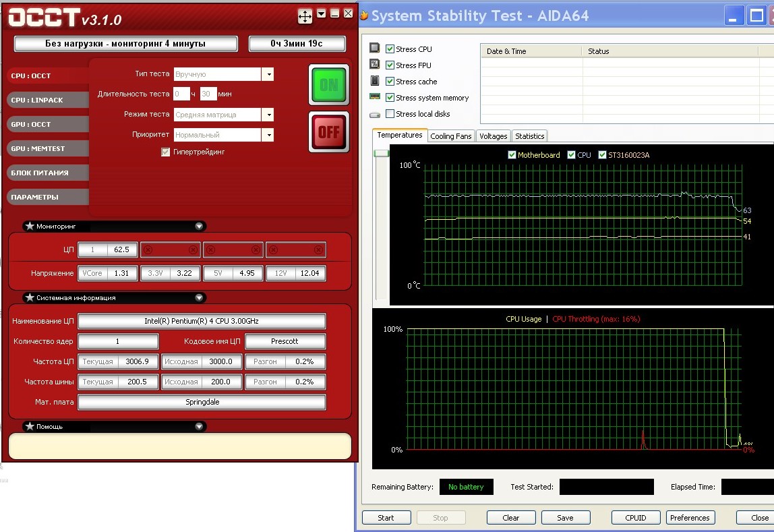The width and height of the screenshot is (774, 532).
Task: Click the red OFF button
Action: coord(329,131)
